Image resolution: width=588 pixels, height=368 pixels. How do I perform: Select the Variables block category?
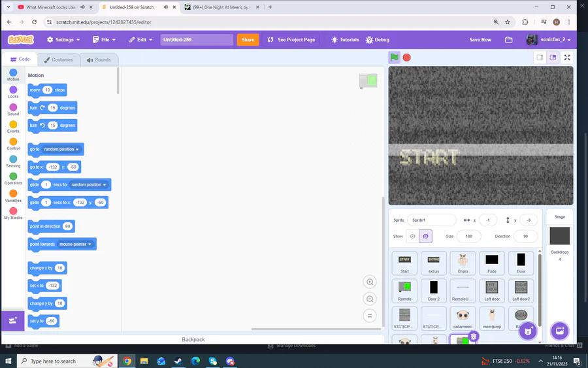coord(13,196)
